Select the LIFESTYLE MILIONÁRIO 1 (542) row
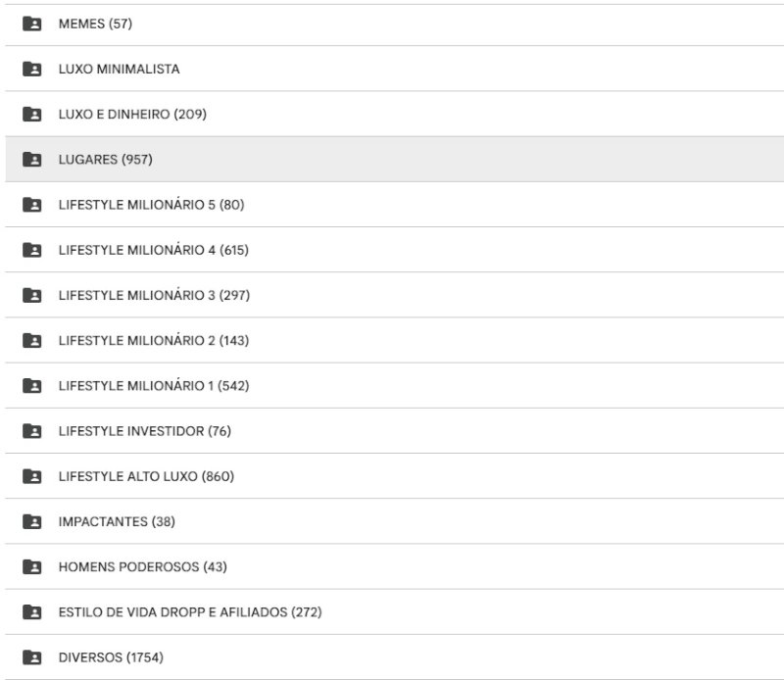Viewport: 784px width, 680px height. [x=395, y=385]
